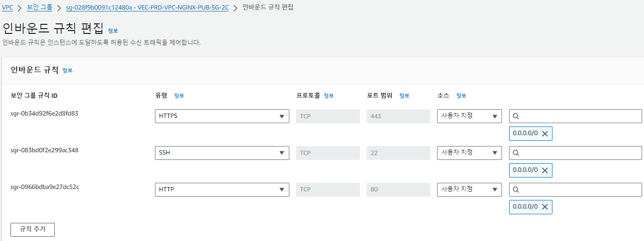This screenshot has width=644, height=241.
Task: Click 정보 link beside 프로토콜 column
Action: [x=328, y=95]
